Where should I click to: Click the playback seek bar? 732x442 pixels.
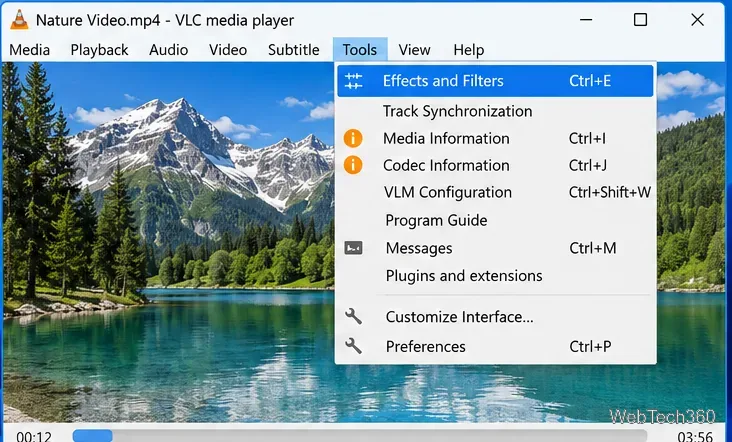(359, 435)
